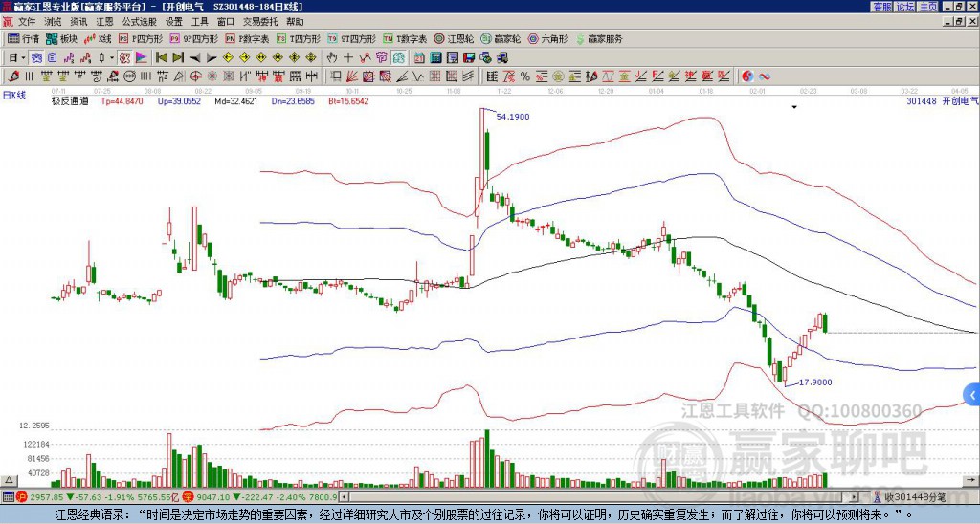
Task: Click the circle with horizontal line tool
Action: pos(129,76)
